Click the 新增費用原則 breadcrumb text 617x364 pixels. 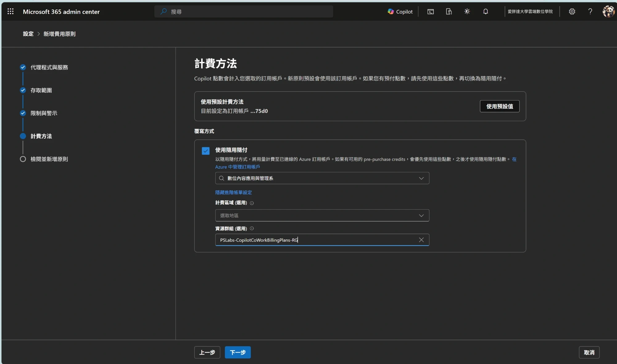(59, 34)
